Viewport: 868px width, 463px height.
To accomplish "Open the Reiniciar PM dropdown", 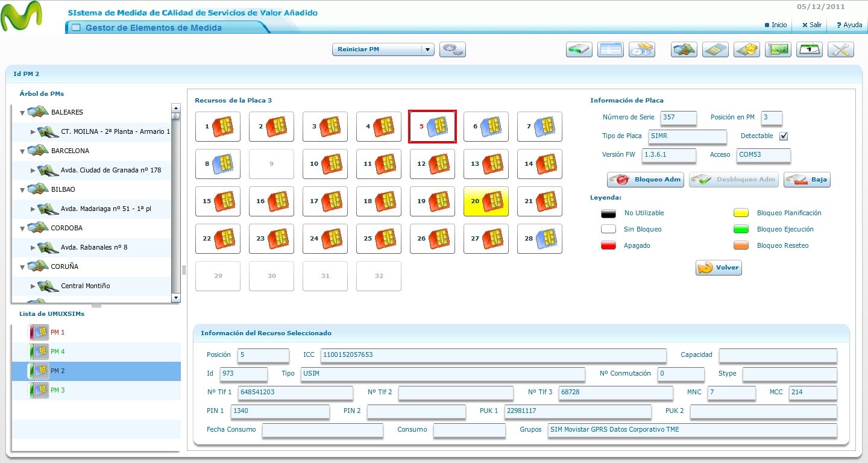I will tap(383, 49).
